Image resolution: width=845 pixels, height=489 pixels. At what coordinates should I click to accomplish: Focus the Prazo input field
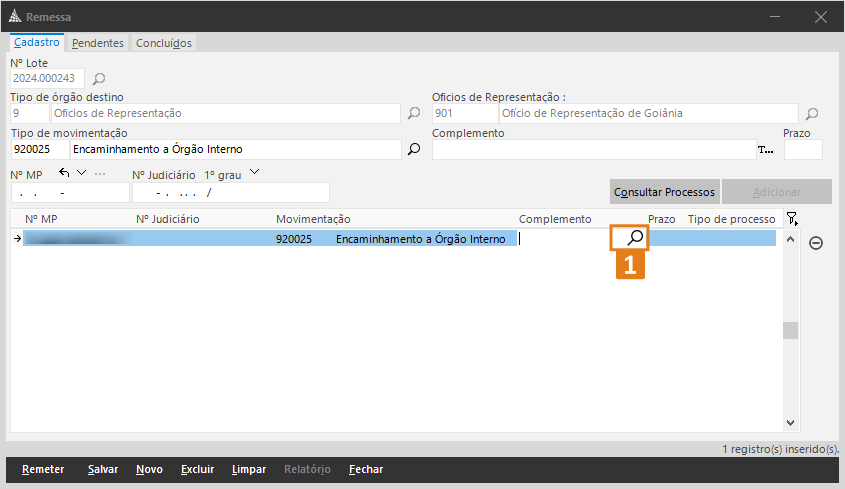(x=803, y=149)
